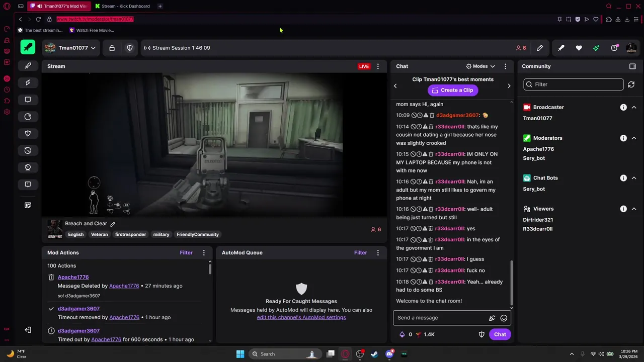This screenshot has height=362, width=644.
Task: Collapse the Viewers section
Action: point(634,209)
